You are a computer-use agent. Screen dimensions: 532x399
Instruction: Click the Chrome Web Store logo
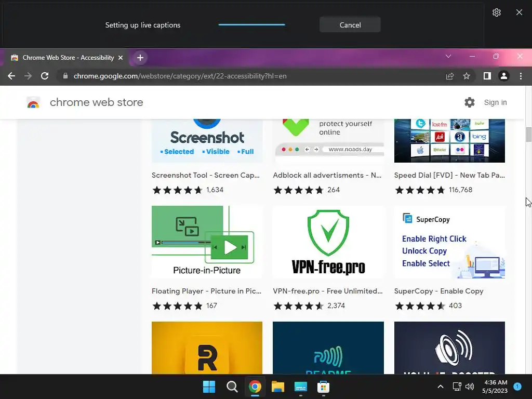tap(33, 102)
